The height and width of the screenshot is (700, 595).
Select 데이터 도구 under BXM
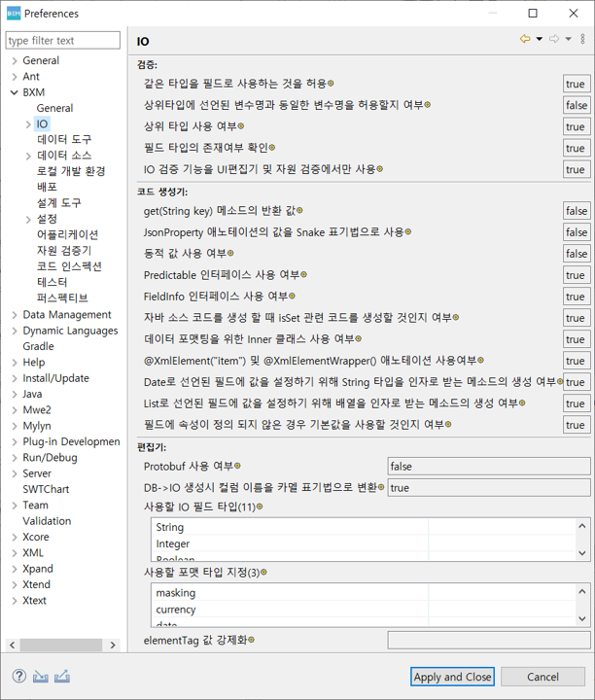point(64,140)
